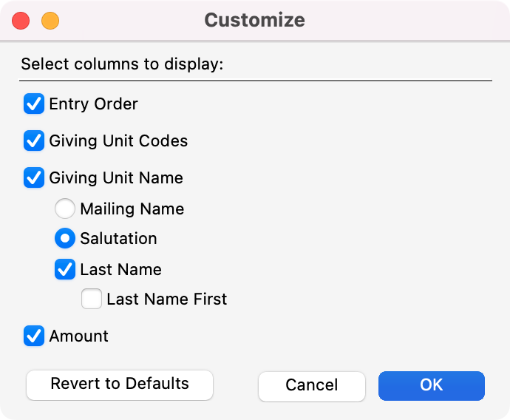Click the 'Amount' label text
The width and height of the screenshot is (510, 420).
(78, 336)
